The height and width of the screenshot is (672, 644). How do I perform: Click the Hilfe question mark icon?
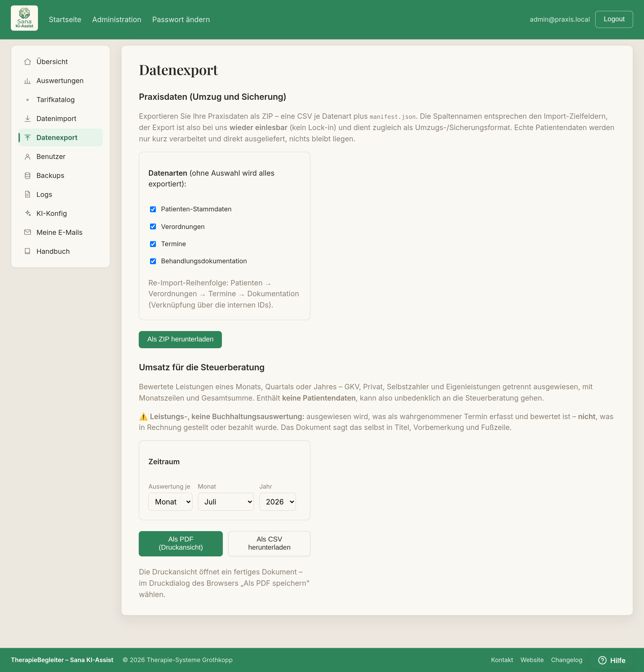[602, 660]
